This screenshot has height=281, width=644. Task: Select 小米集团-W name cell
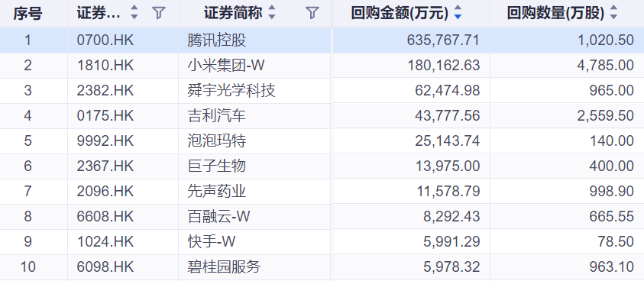pos(226,66)
